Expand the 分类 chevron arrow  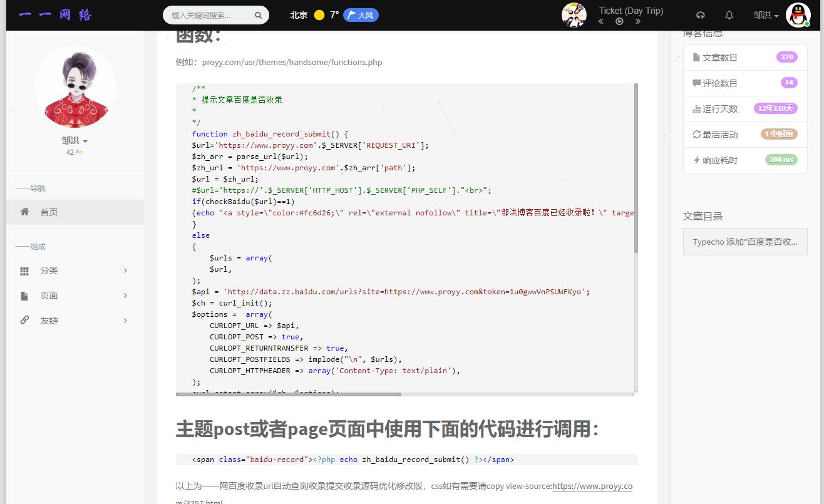point(125,270)
